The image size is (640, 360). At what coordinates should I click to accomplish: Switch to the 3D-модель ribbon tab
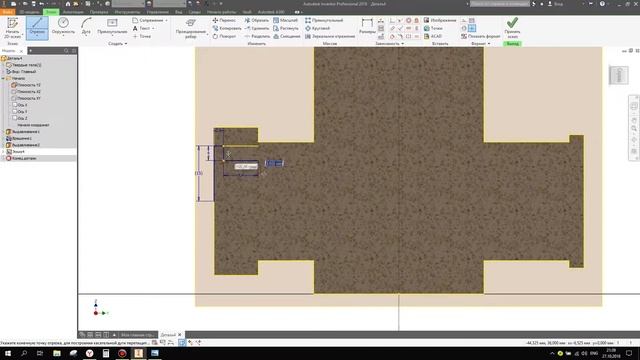point(29,12)
